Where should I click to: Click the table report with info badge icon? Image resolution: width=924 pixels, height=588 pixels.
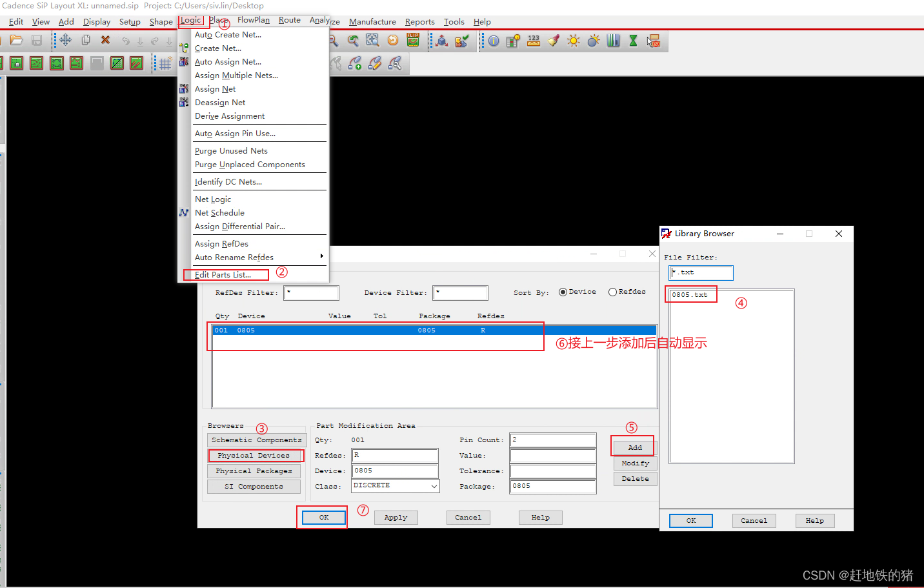514,41
